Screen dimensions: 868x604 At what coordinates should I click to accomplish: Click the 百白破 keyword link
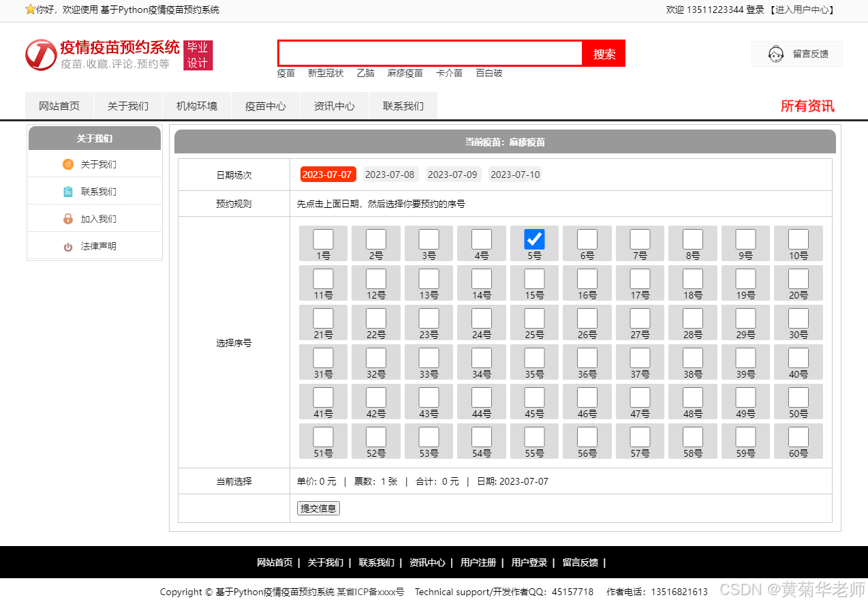point(489,73)
